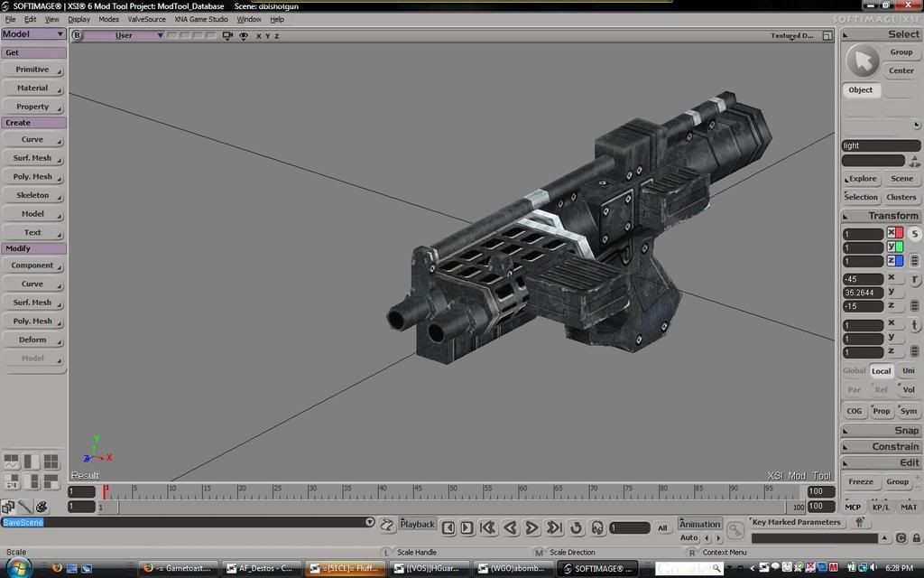Click the character key set icon
Screen dimensions: 924x578
pyautogui.click(x=860, y=522)
